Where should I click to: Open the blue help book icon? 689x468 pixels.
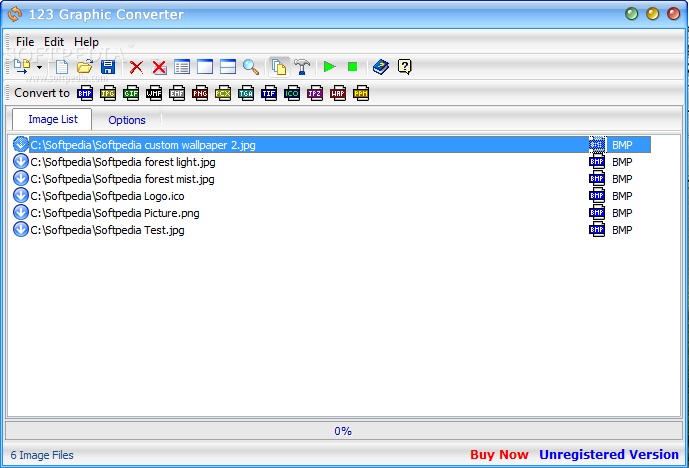381,67
